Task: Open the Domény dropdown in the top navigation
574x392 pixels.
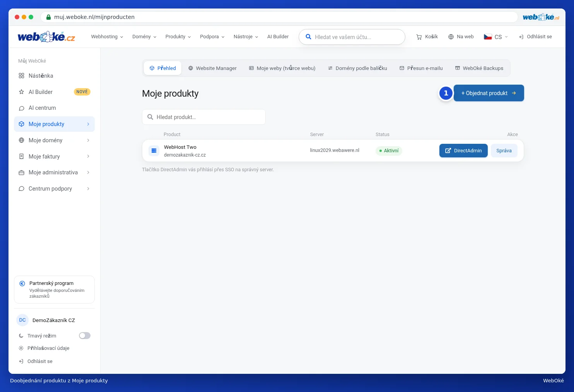Action: pos(144,37)
